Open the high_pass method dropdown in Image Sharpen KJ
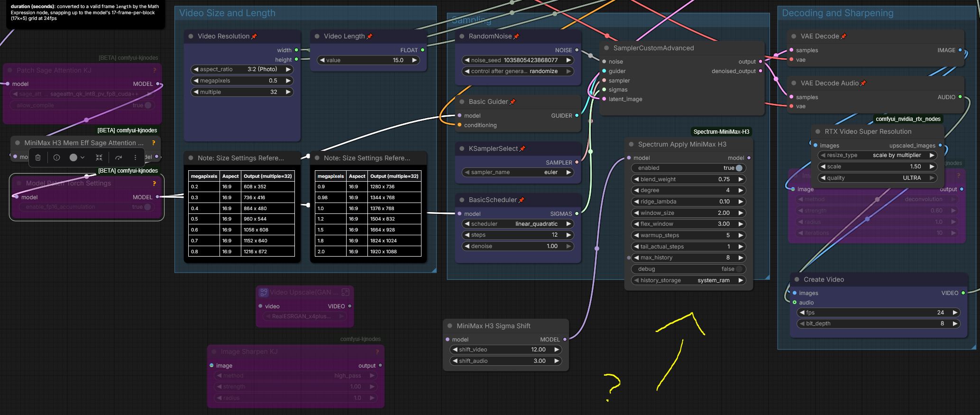This screenshot has width=980, height=415. pos(296,376)
